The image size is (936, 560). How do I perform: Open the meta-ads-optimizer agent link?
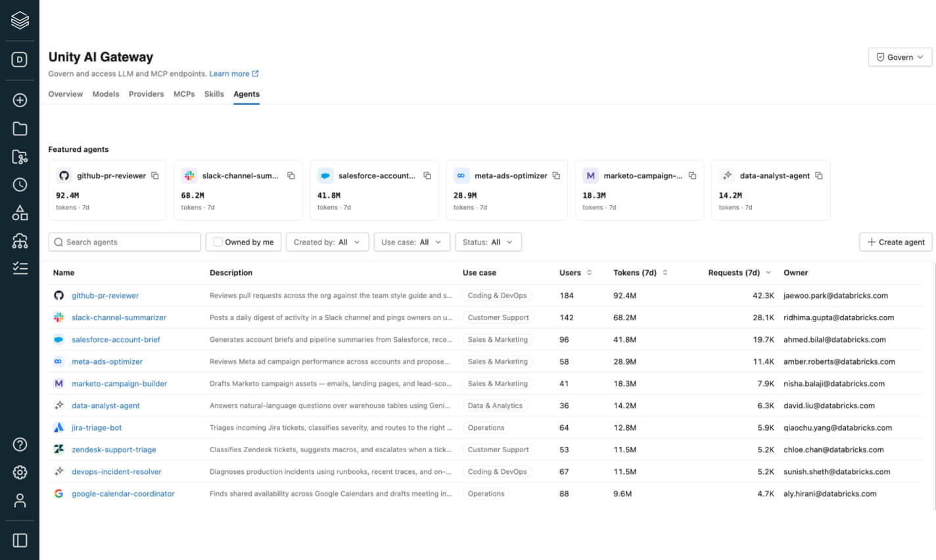(x=107, y=362)
